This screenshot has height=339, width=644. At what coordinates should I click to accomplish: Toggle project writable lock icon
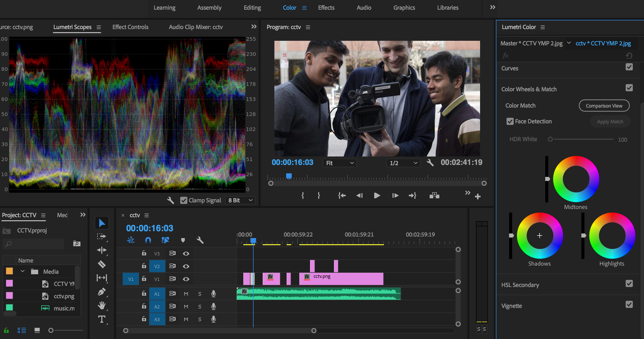(6, 331)
